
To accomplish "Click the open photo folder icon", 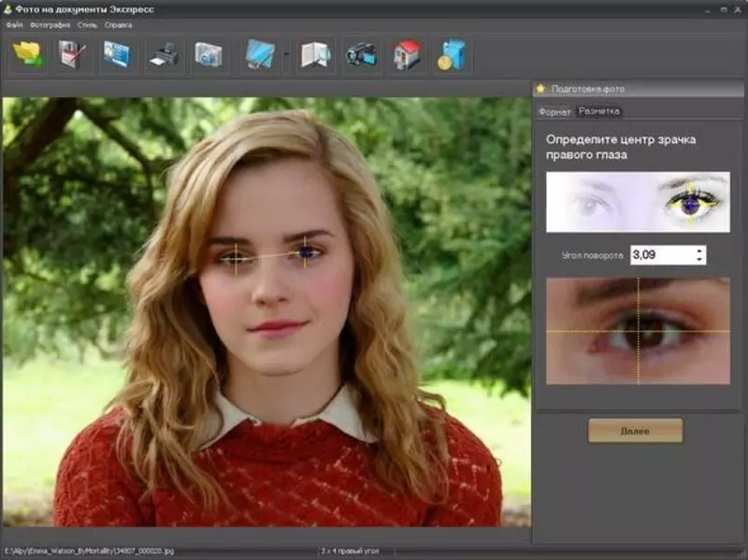I will point(28,55).
